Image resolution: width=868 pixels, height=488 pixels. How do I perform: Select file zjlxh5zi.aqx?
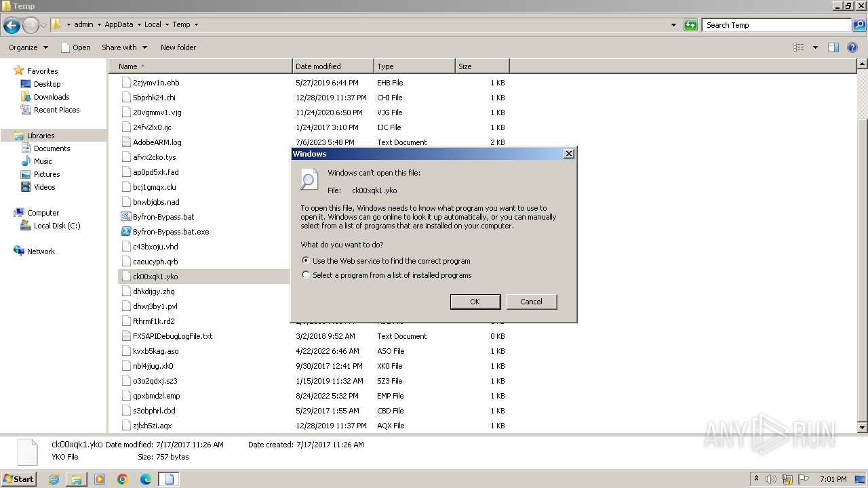point(152,426)
